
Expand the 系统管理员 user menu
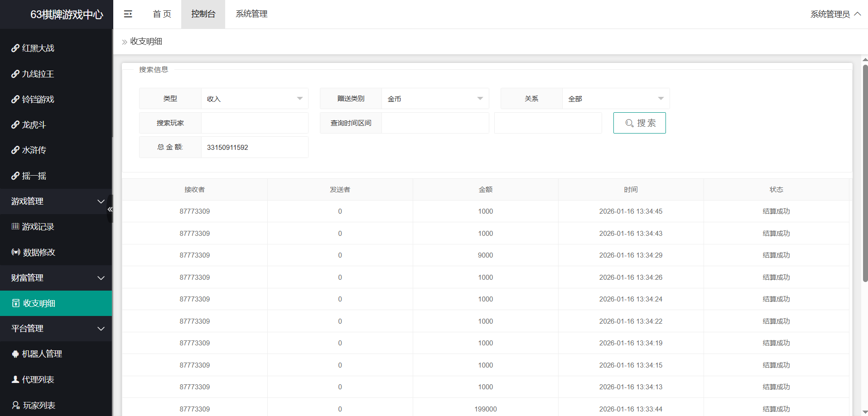[x=835, y=14]
